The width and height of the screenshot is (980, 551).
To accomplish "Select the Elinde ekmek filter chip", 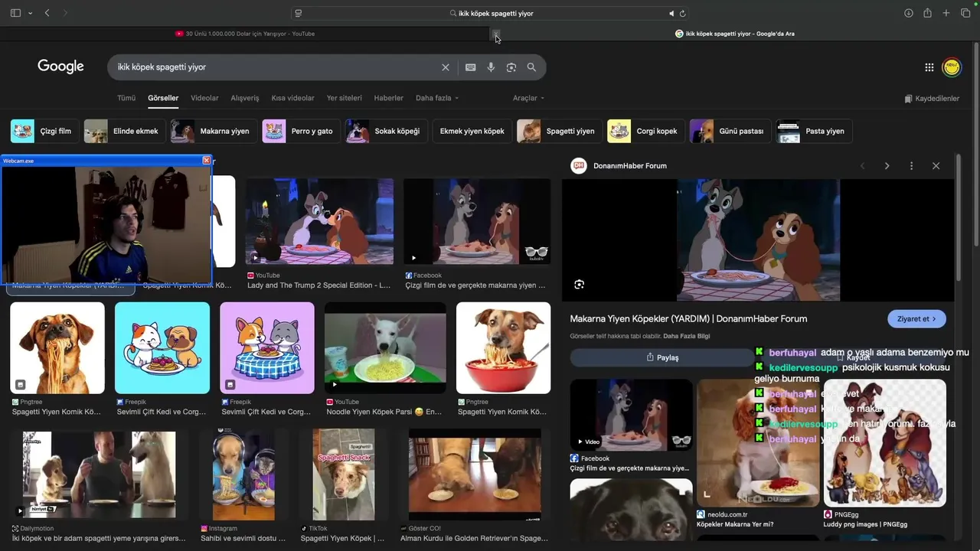I will (x=125, y=131).
